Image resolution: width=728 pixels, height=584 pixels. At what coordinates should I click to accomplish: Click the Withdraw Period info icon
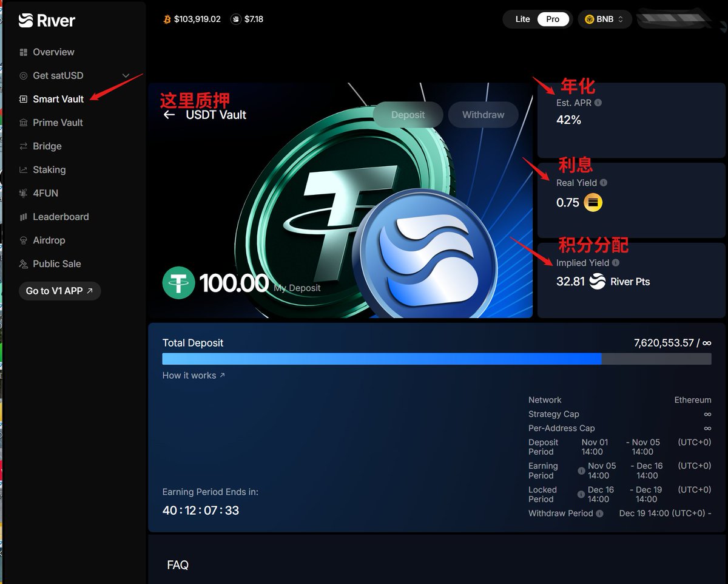pyautogui.click(x=600, y=514)
